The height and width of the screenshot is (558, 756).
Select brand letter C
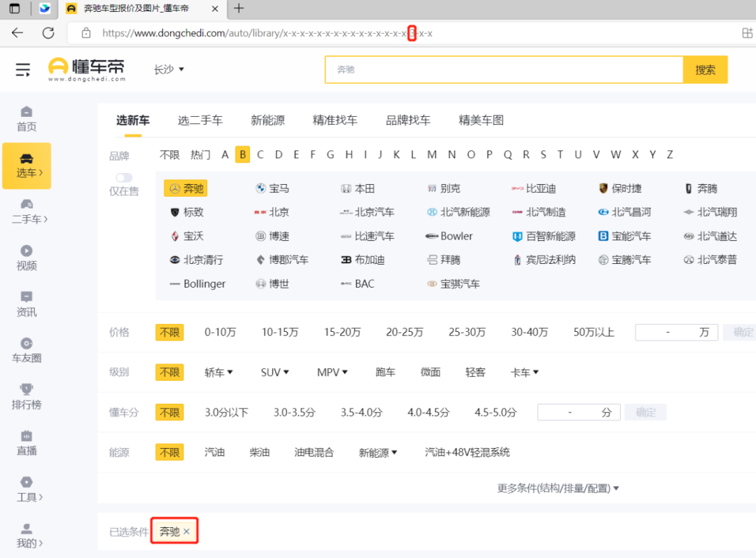(260, 155)
